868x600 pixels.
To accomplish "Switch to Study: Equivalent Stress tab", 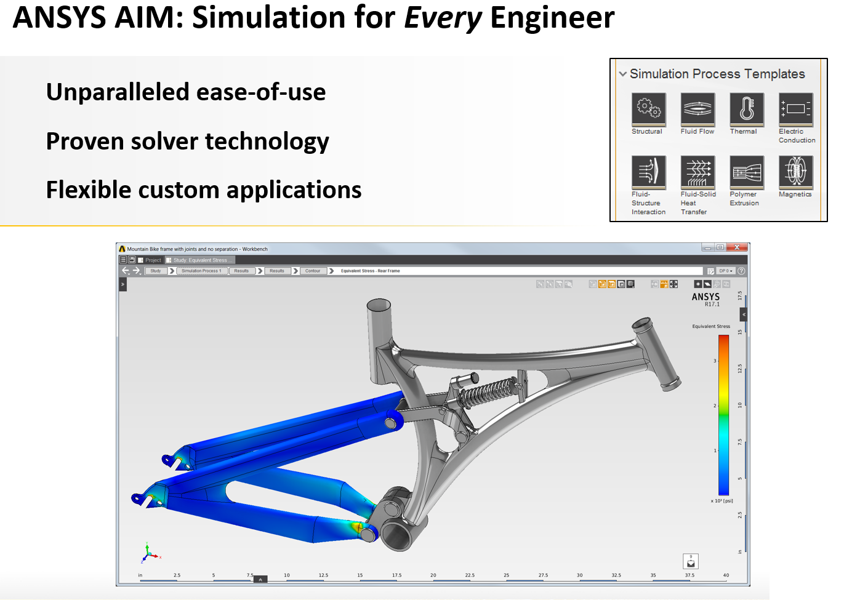I will (x=200, y=260).
